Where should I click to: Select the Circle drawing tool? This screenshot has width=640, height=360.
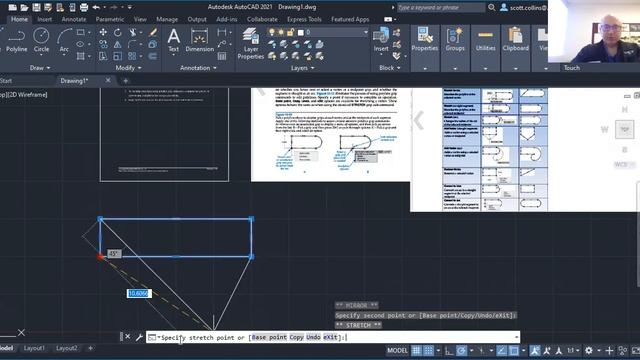(x=41, y=40)
